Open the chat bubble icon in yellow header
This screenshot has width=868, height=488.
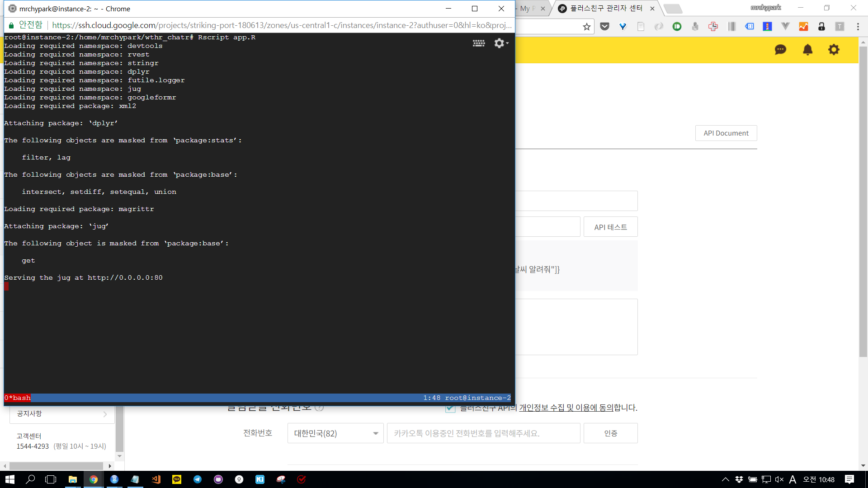pyautogui.click(x=780, y=50)
